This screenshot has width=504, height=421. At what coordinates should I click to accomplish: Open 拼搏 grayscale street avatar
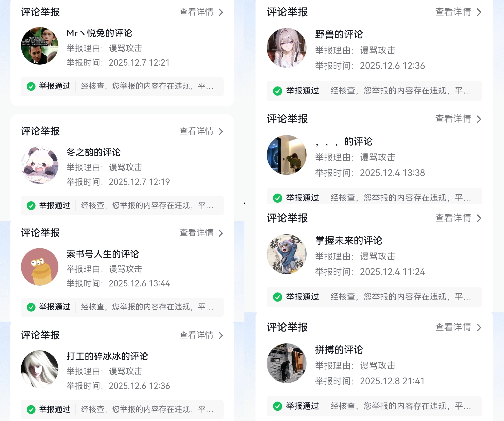click(287, 363)
